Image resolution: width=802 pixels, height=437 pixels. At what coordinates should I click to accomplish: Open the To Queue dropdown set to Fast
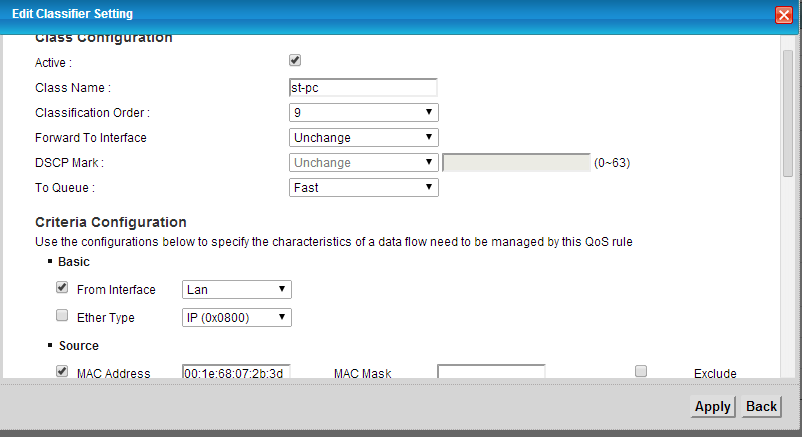pos(364,187)
